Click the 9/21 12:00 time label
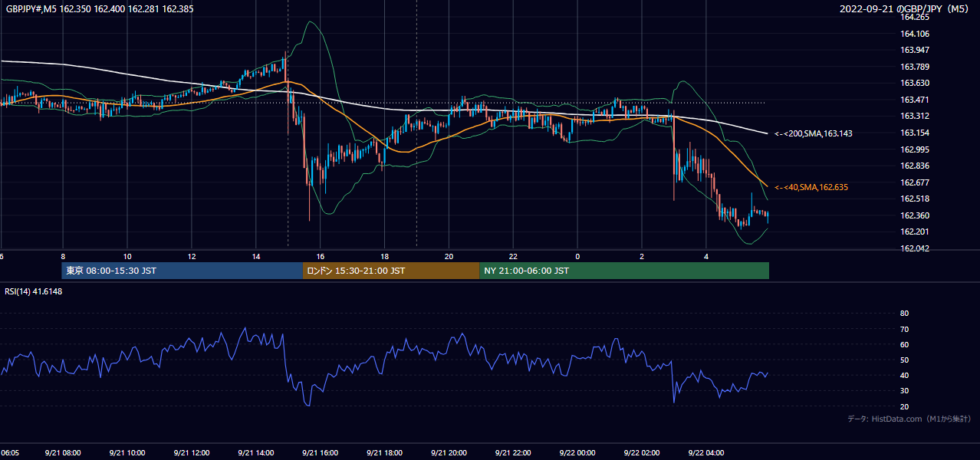This screenshot has width=980, height=460. click(192, 453)
